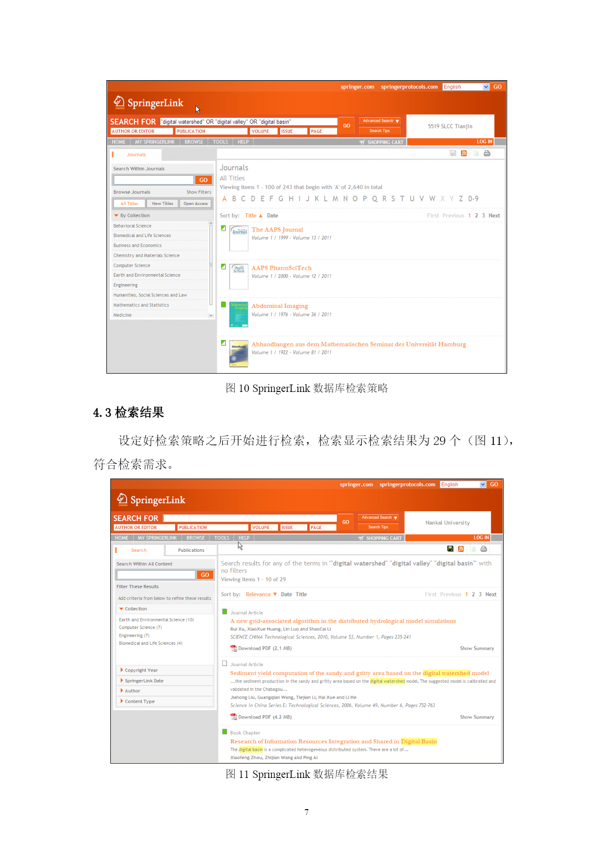
Task: Click the black save disk icon in Figure 11
Action: tap(450, 549)
